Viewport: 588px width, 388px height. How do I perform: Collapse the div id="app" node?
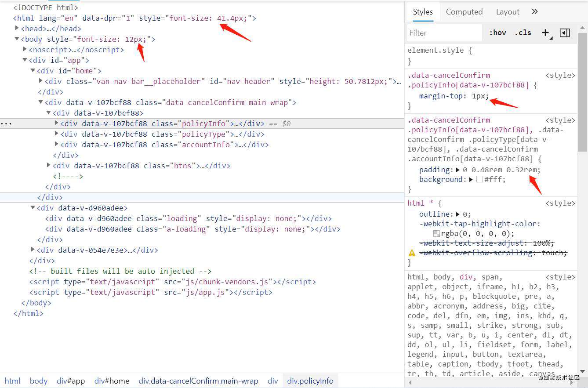(x=25, y=60)
